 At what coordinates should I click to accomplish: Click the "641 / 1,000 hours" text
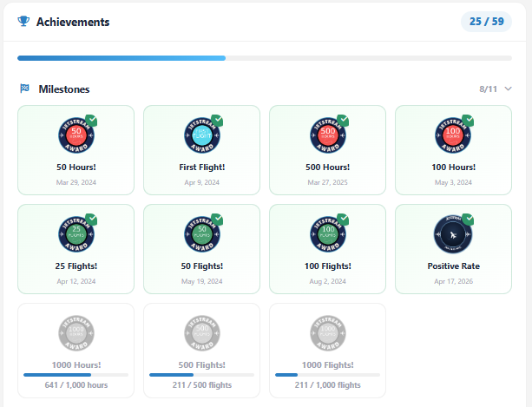click(76, 385)
